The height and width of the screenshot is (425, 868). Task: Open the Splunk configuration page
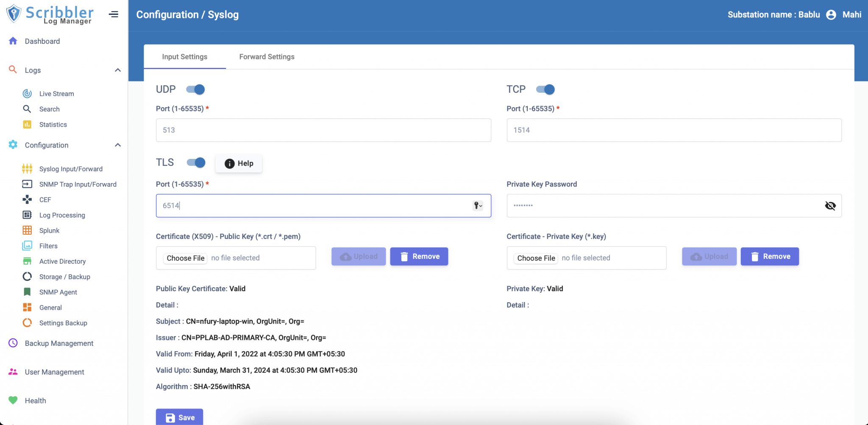click(49, 230)
